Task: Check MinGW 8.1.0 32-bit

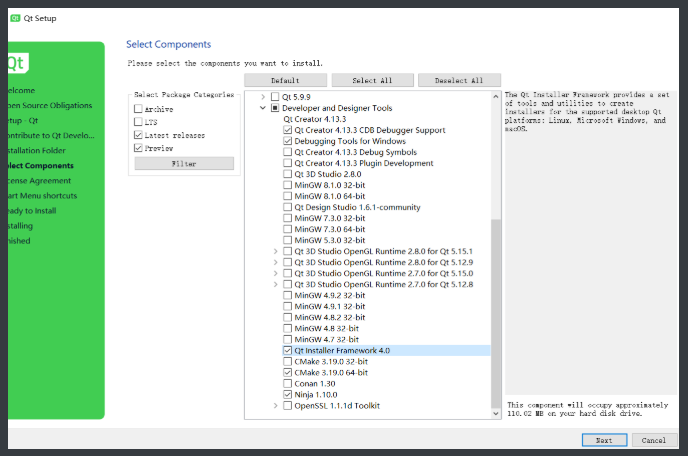Action: point(287,185)
